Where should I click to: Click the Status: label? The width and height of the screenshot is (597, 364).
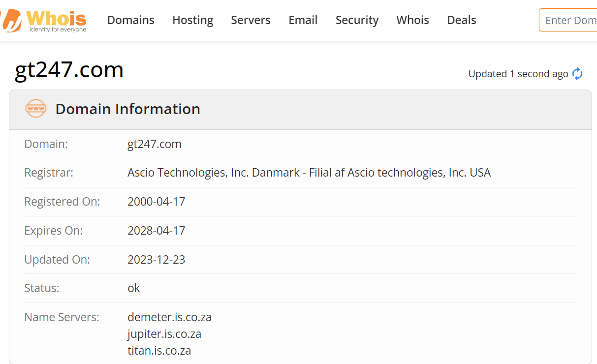click(x=42, y=288)
